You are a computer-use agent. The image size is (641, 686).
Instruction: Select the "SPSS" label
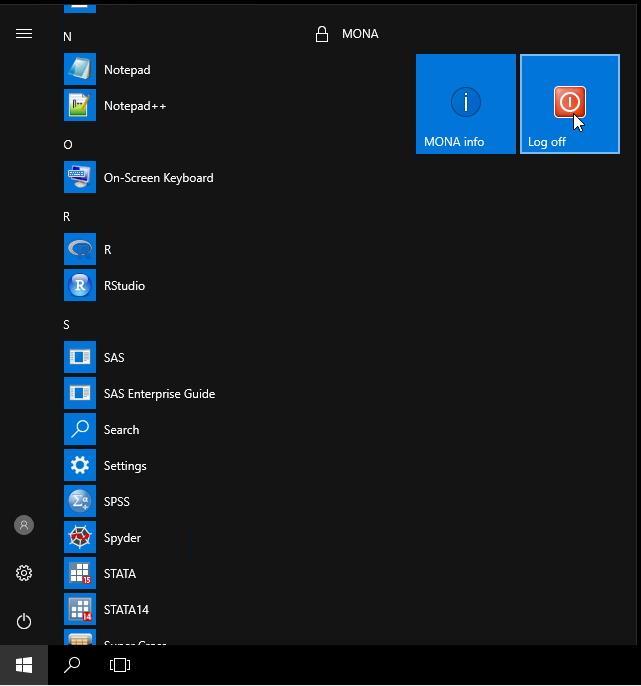tap(116, 501)
